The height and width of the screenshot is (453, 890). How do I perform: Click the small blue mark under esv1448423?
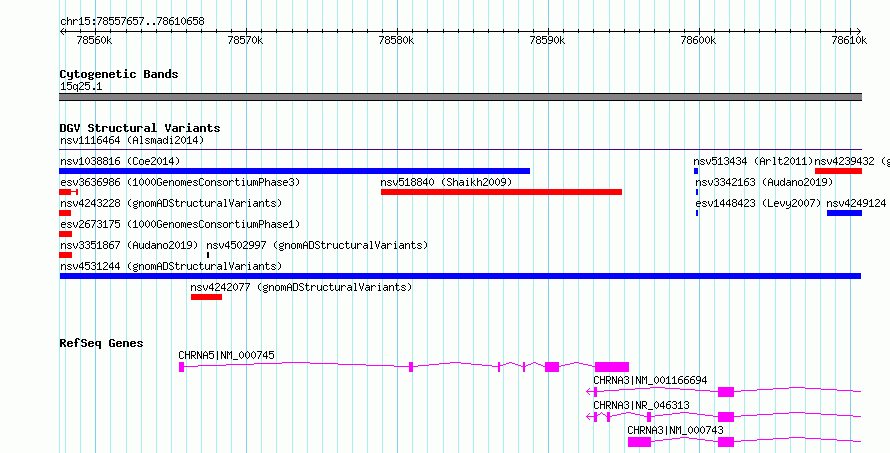(x=697, y=213)
